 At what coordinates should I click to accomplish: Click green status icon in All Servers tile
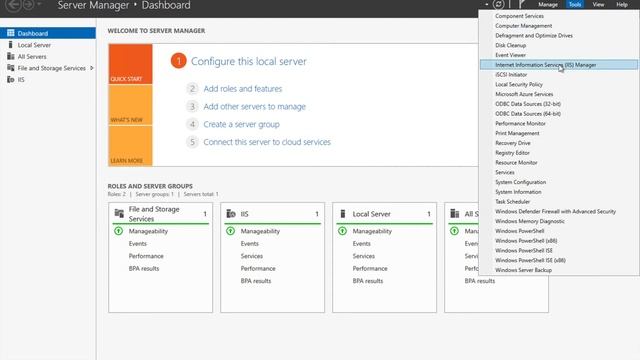454,231
